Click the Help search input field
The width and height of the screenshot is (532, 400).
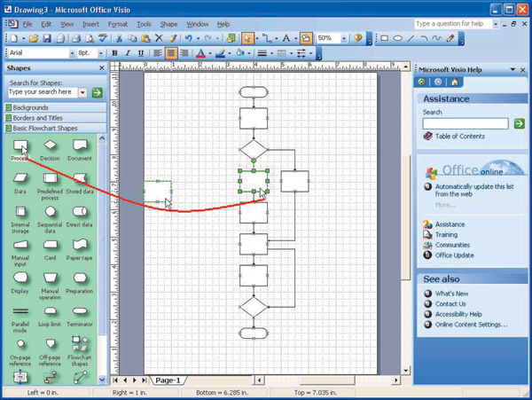pos(465,124)
